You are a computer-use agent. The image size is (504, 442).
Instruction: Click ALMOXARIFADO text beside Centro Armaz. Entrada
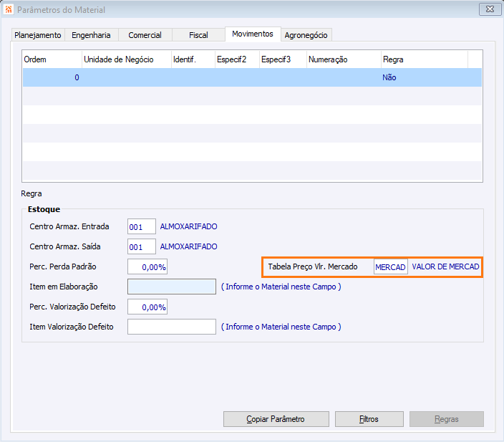click(x=189, y=226)
